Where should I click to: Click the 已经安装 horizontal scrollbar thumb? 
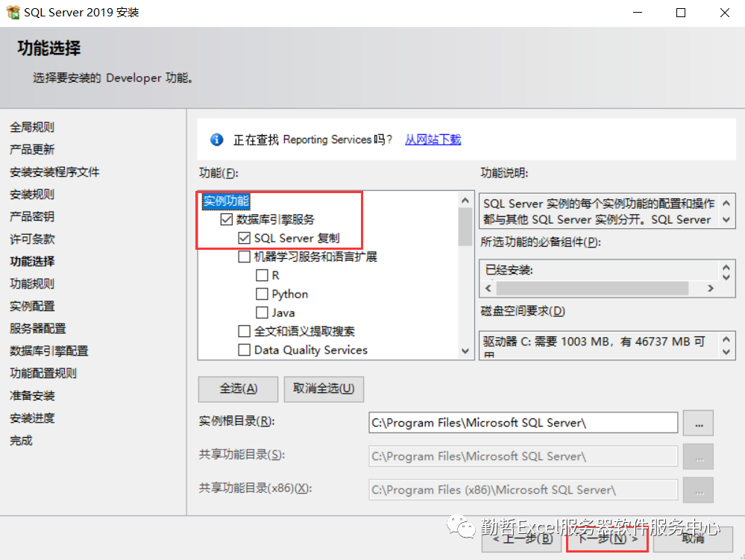592,289
